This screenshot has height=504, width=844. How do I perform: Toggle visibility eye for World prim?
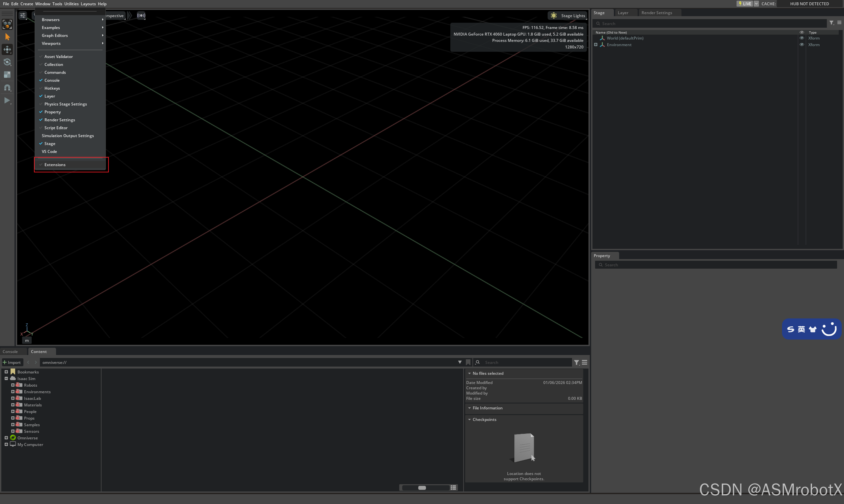801,38
